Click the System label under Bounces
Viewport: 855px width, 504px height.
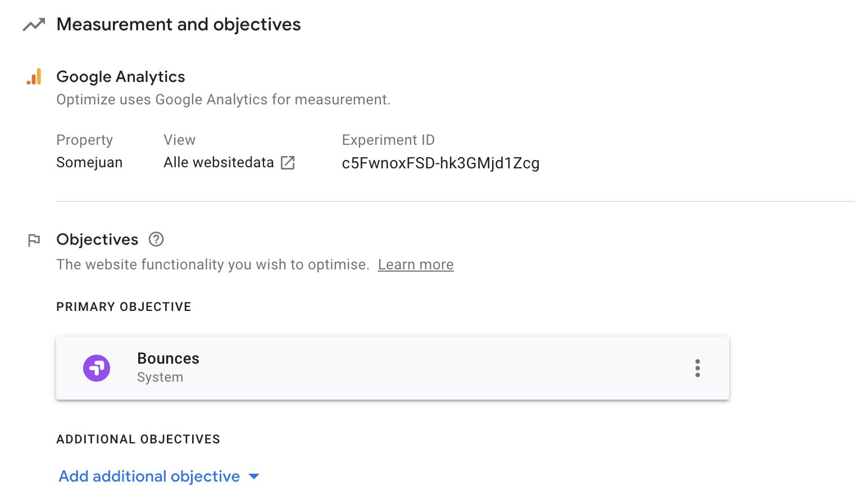pos(160,377)
